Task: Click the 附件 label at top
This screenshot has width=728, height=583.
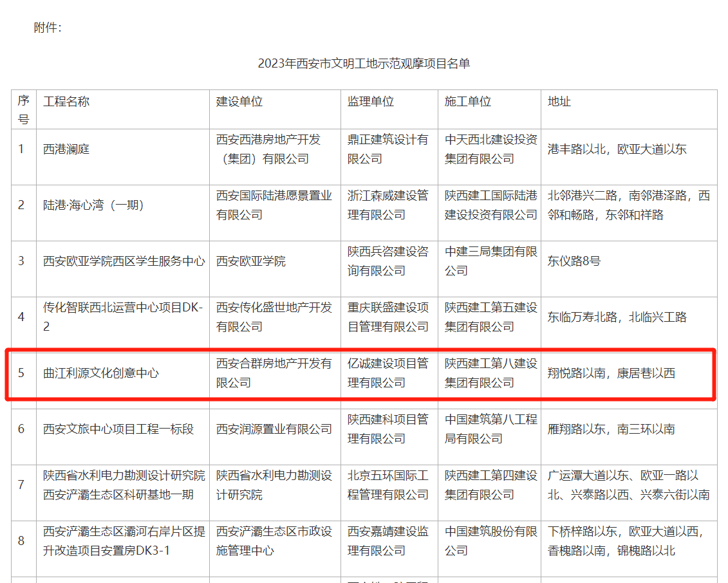Action: point(48,28)
